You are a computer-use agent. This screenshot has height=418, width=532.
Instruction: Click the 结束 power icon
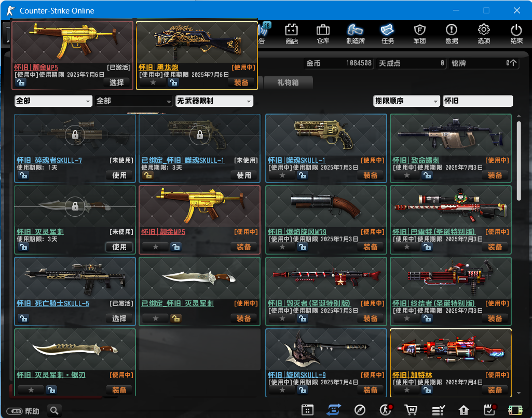click(516, 34)
